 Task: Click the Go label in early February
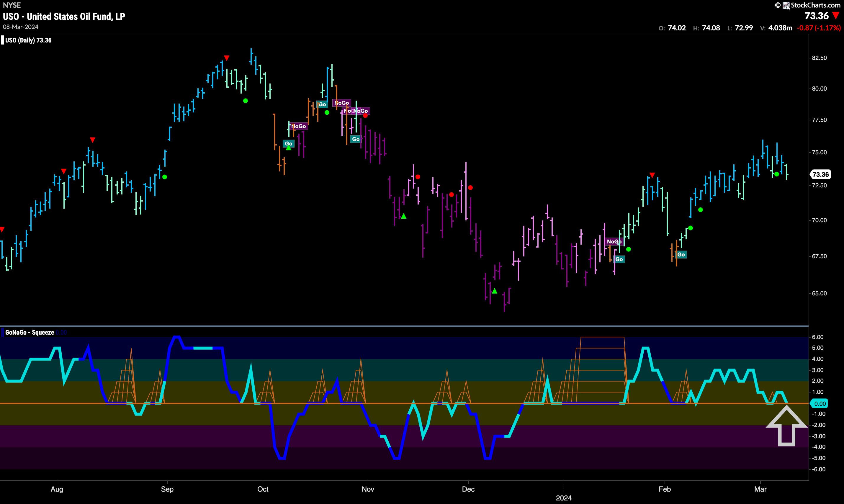(681, 254)
